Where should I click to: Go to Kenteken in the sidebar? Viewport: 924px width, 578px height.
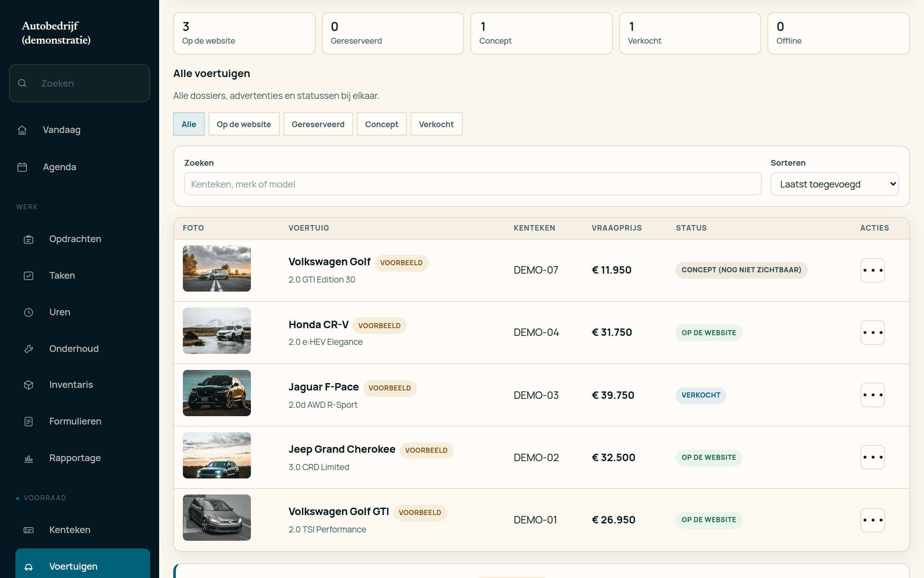(82, 530)
